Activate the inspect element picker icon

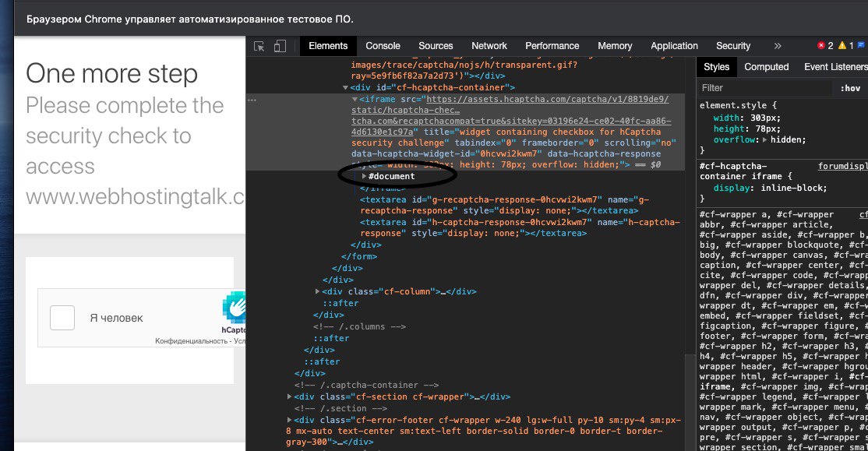click(x=259, y=47)
